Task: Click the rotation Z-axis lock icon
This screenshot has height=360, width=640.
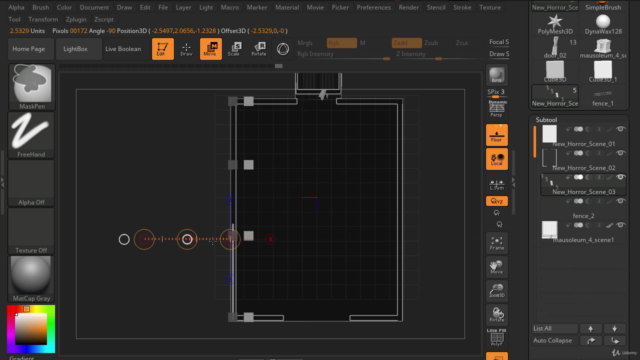Action: tap(499, 224)
